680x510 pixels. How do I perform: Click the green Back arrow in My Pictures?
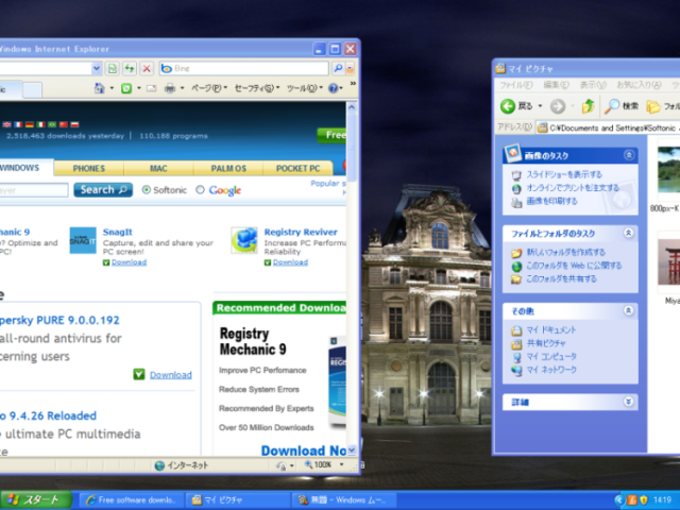(508, 106)
